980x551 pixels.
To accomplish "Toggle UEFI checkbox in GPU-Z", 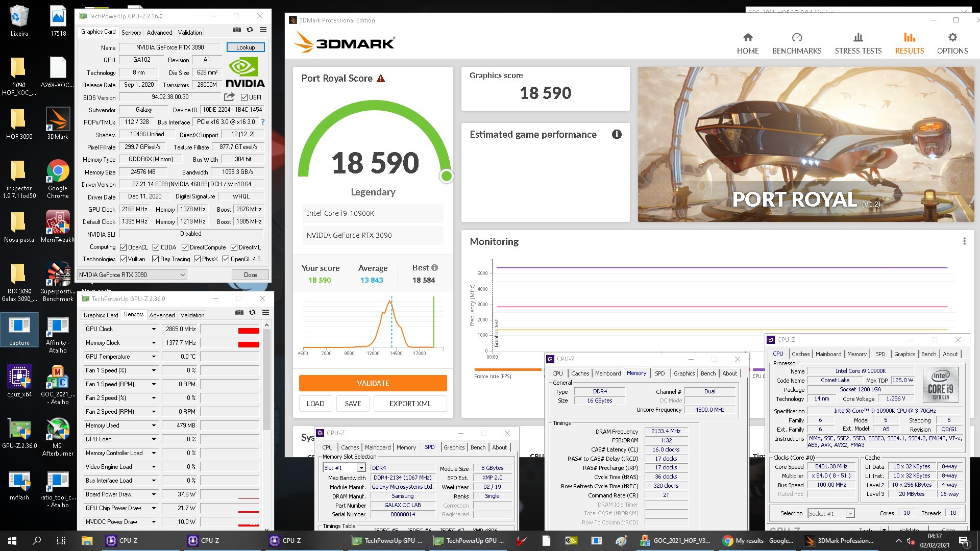I will click(x=244, y=97).
